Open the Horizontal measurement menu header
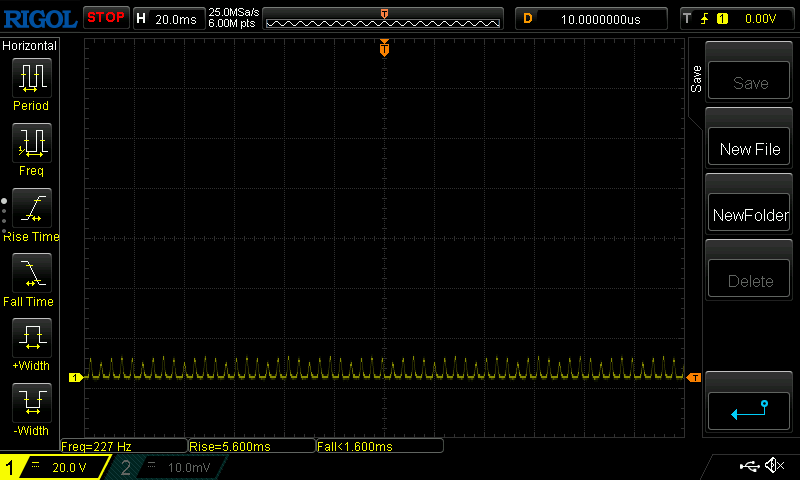Screen dimensions: 800x480 [30, 46]
